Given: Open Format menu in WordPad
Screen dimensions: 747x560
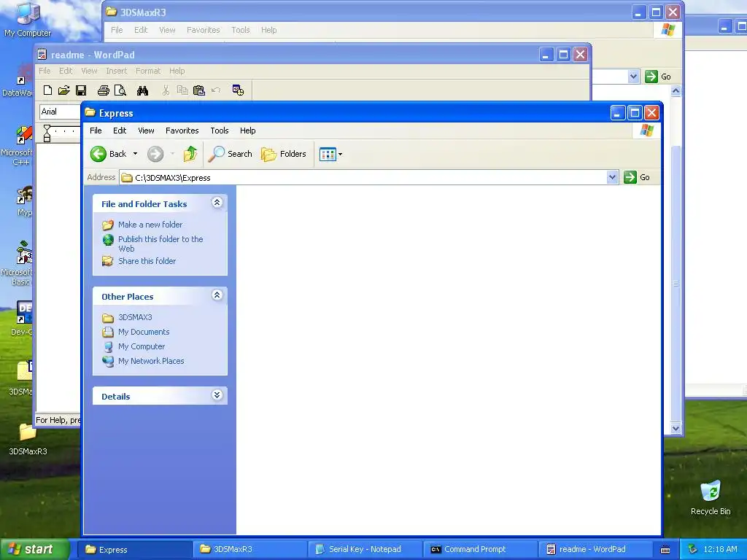Looking at the screenshot, I should [148, 71].
